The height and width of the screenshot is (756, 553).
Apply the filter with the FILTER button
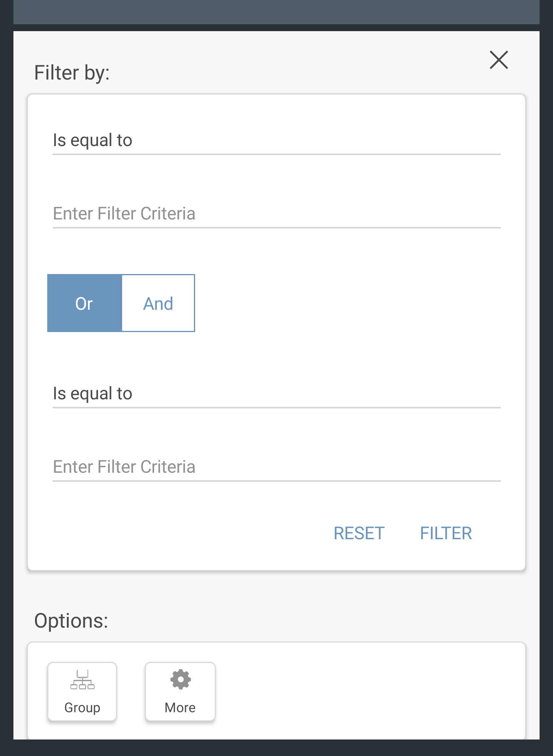click(x=446, y=533)
